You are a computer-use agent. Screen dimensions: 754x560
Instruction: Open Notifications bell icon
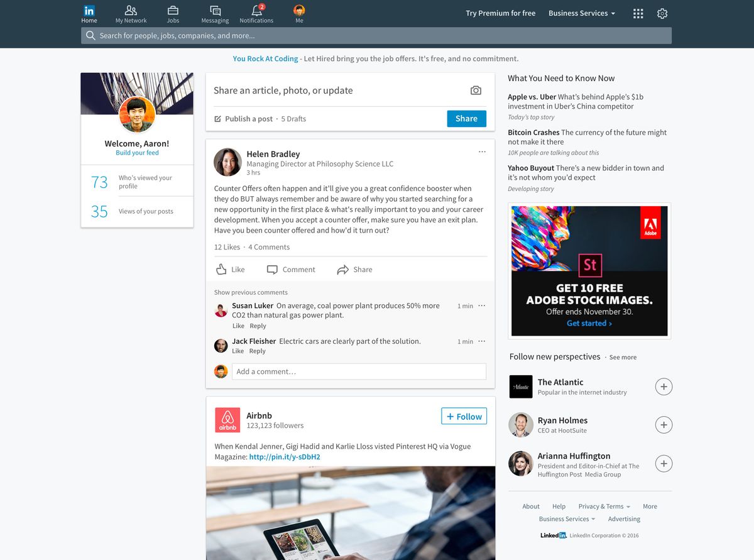[x=257, y=11]
